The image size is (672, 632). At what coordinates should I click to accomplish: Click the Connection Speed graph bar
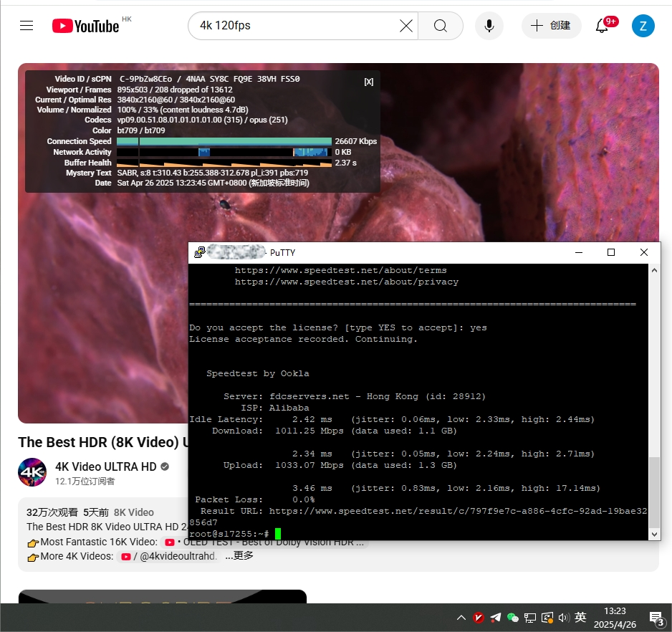click(224, 141)
